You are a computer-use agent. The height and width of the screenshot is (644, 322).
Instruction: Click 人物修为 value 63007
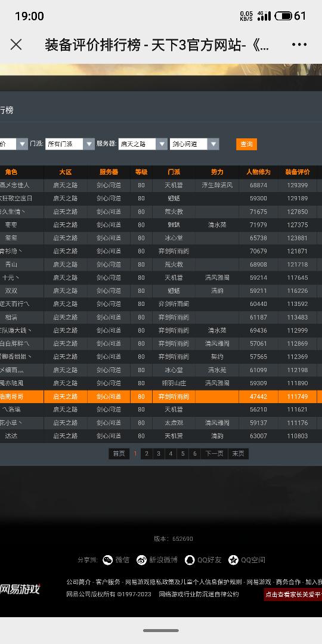258,436
